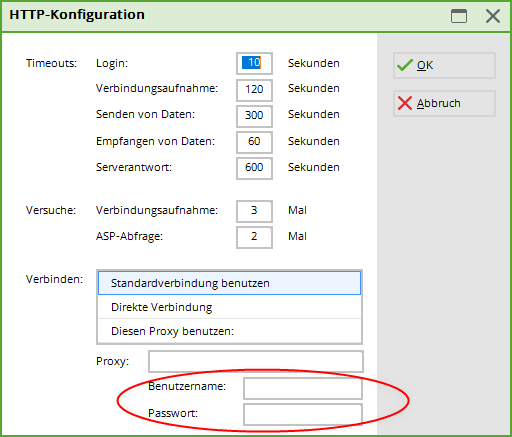Select the Empfangen von Daten field
512x437 pixels.
click(x=254, y=141)
